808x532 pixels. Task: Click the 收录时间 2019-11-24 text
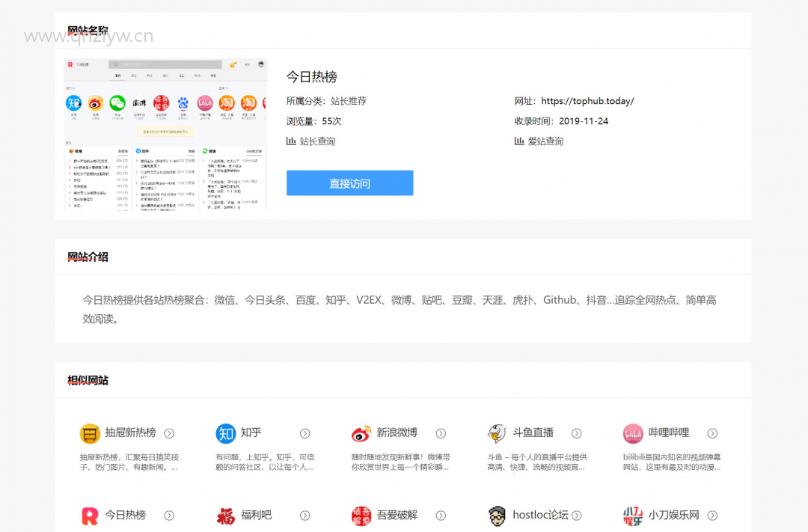561,121
